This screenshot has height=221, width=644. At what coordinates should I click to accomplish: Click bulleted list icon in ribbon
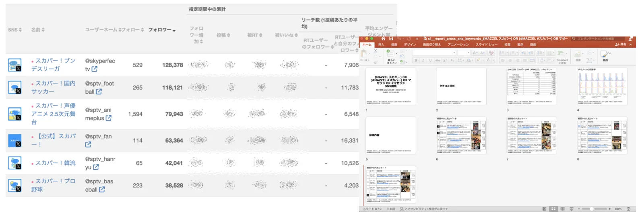coord(502,53)
